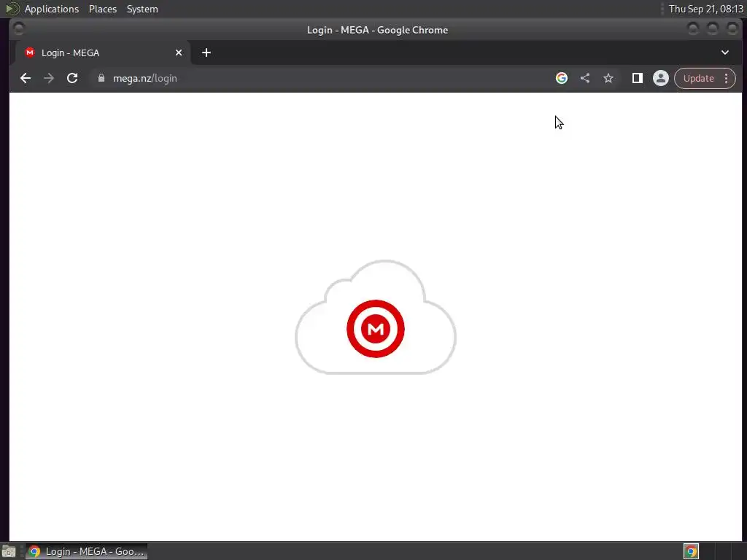This screenshot has width=747, height=560.
Task: Bookmark this tab with the star icon
Action: 608,78
